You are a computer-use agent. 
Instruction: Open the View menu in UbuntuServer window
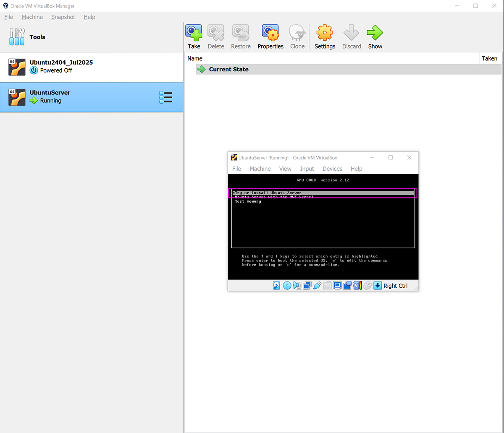285,169
